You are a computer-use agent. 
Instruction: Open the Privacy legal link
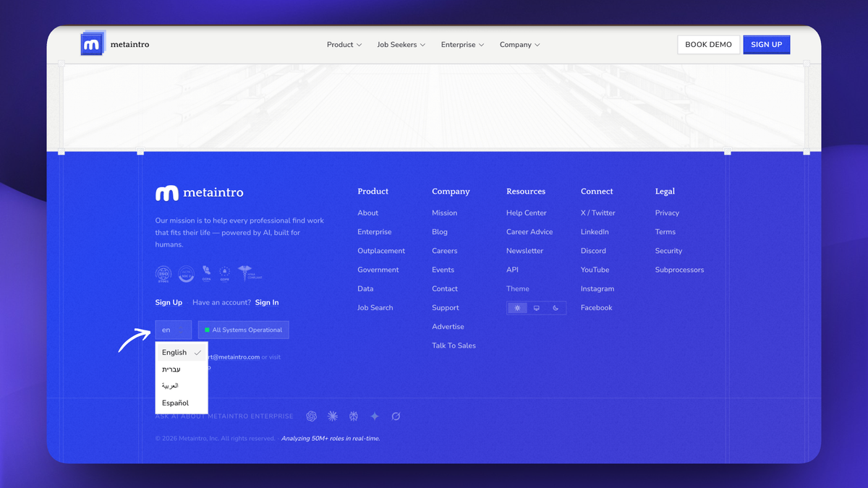[667, 213]
